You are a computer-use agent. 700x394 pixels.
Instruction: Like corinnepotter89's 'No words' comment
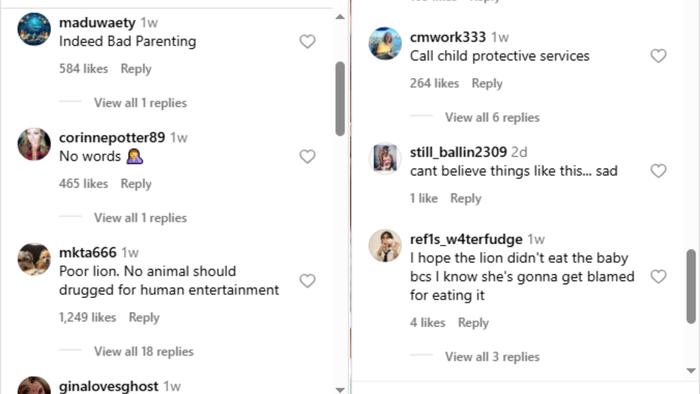coord(307,157)
